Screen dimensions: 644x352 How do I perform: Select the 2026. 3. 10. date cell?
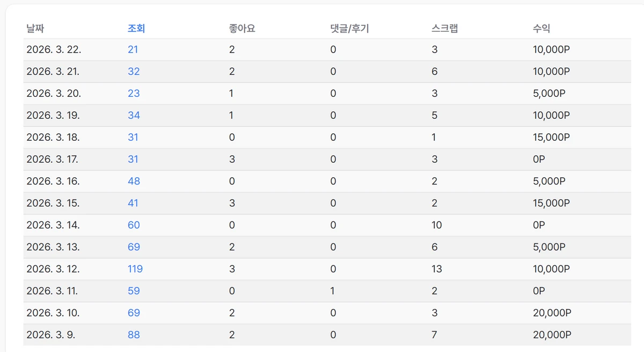pos(53,313)
